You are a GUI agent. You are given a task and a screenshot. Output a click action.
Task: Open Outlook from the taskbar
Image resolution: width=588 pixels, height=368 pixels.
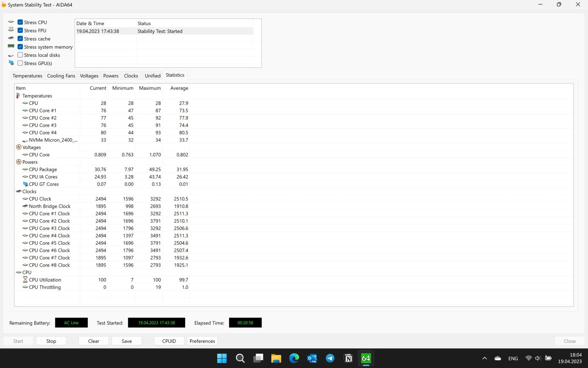[312, 358]
